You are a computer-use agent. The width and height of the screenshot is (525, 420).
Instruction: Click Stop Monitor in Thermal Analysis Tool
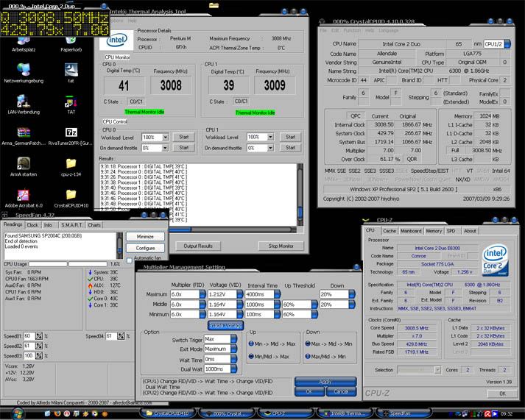281,246
